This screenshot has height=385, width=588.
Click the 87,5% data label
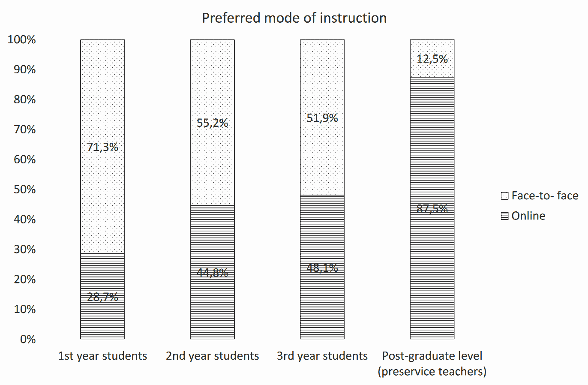[x=432, y=209]
